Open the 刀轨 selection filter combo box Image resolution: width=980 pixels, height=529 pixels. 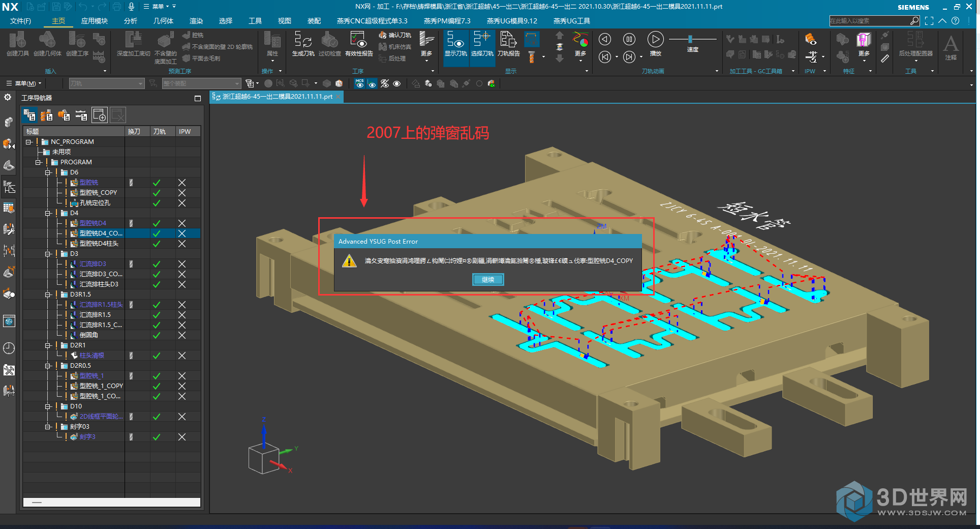pyautogui.click(x=106, y=83)
